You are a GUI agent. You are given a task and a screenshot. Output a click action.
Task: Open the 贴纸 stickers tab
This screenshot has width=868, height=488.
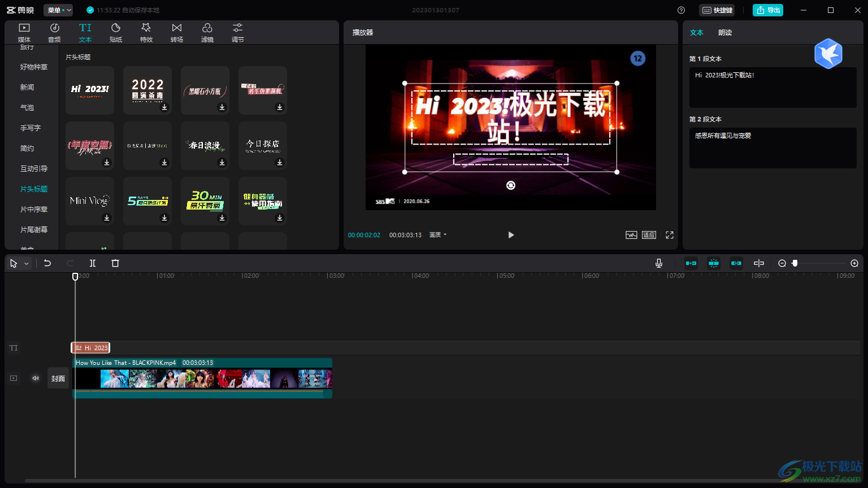[x=116, y=33]
